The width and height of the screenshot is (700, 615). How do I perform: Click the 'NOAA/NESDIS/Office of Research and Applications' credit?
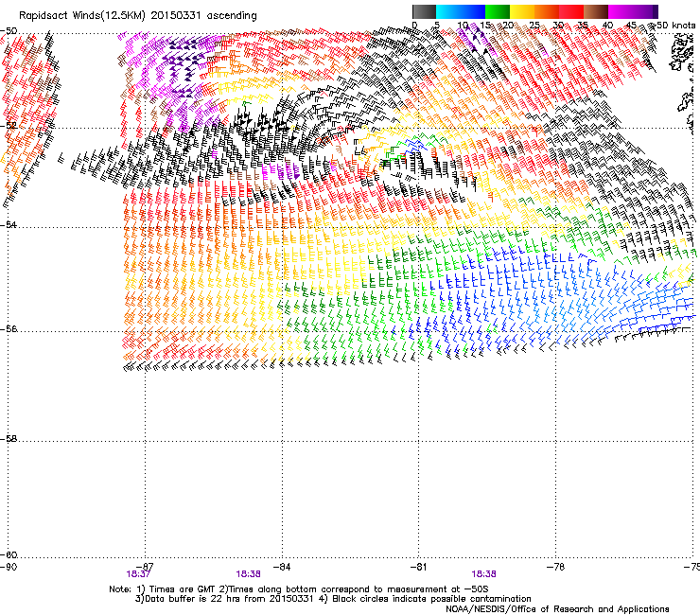[x=557, y=609]
